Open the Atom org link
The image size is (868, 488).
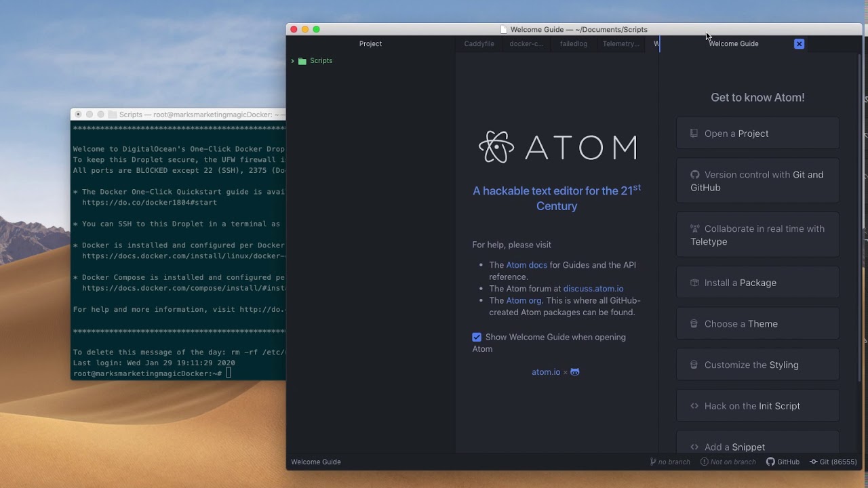pyautogui.click(x=524, y=300)
